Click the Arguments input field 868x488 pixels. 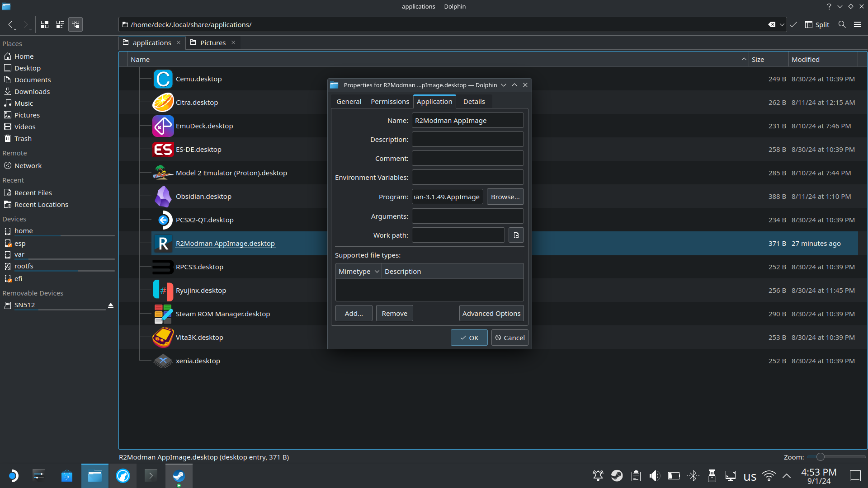(x=468, y=216)
